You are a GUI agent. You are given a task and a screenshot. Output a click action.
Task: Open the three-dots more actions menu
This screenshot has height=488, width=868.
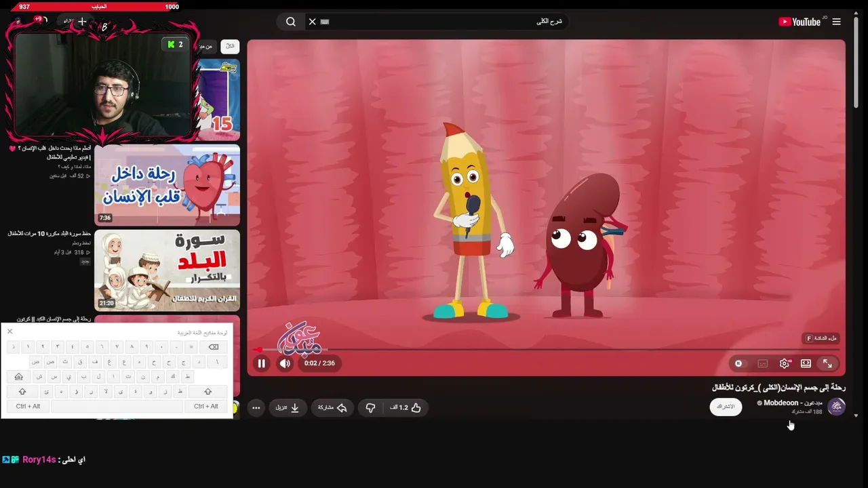(x=256, y=407)
